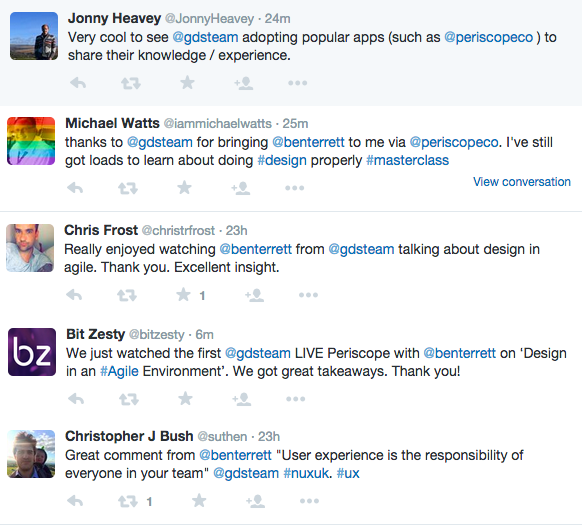Open more options on Jonny Heavey's tweet
582x525 pixels.
point(298,83)
